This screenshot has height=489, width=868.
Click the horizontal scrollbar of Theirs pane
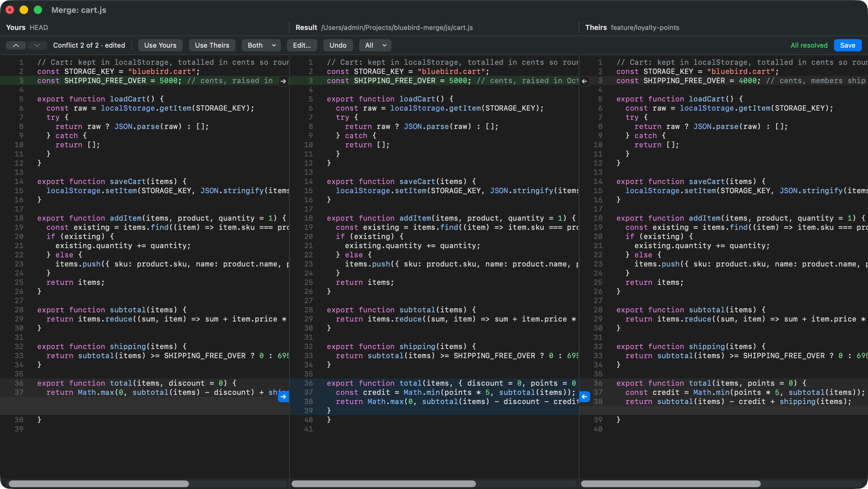click(x=671, y=483)
